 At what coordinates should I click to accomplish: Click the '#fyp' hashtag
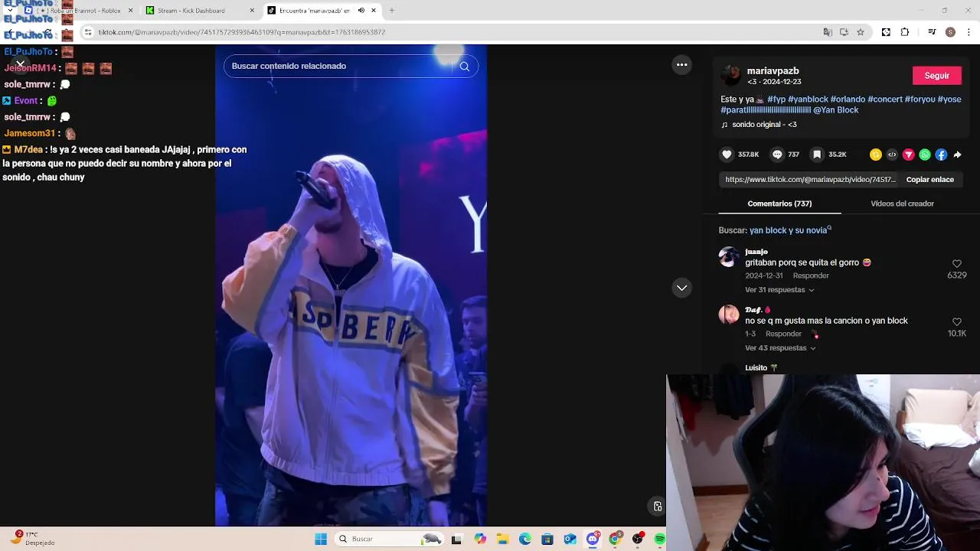(x=776, y=99)
